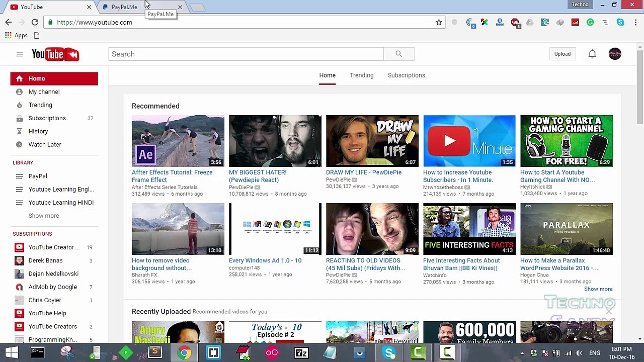Focus the YouTube search field
The height and width of the screenshot is (362, 644).
[x=246, y=54]
